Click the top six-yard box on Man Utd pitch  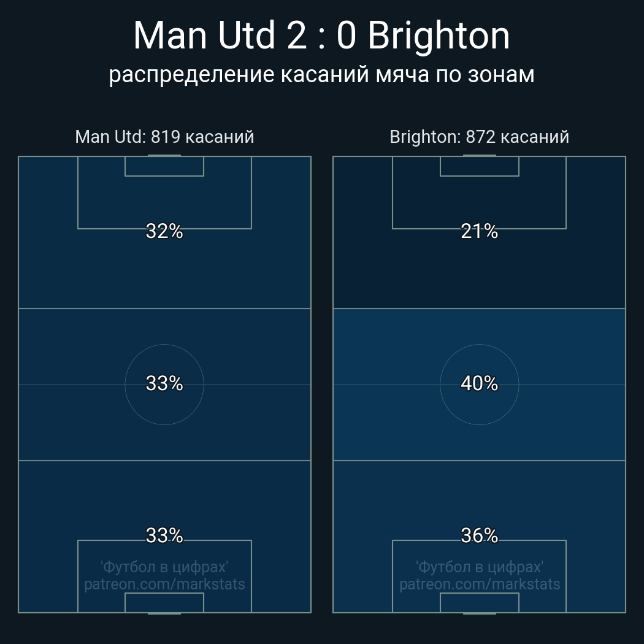[164, 166]
